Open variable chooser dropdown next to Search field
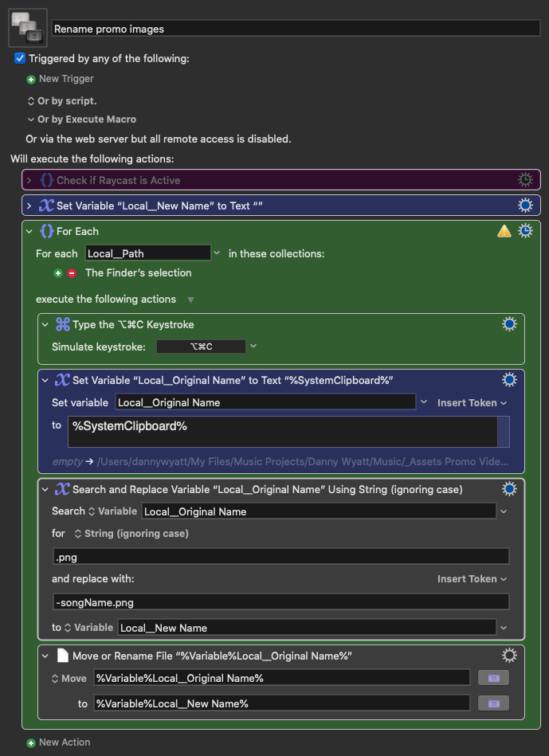 [x=504, y=511]
